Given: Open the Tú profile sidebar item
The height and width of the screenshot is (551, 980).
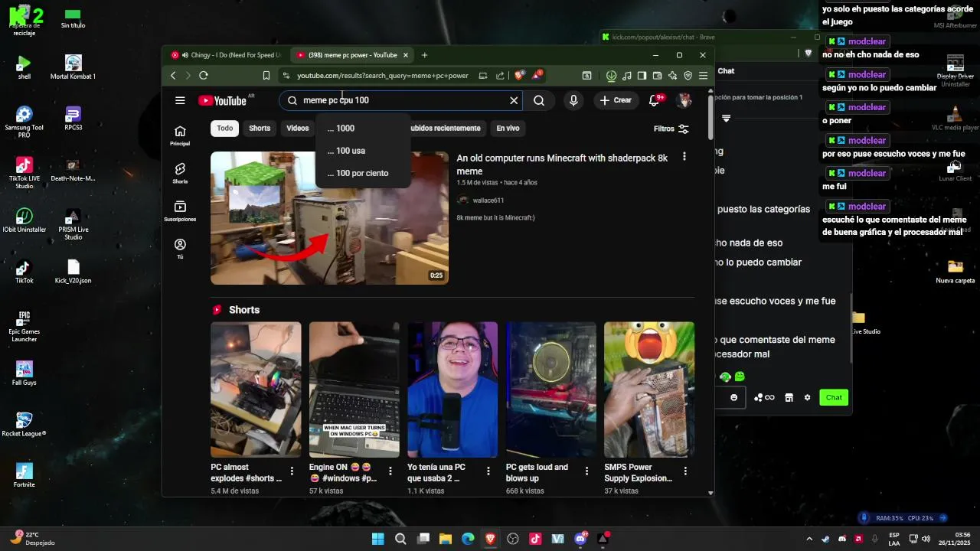Looking at the screenshot, I should click(180, 249).
